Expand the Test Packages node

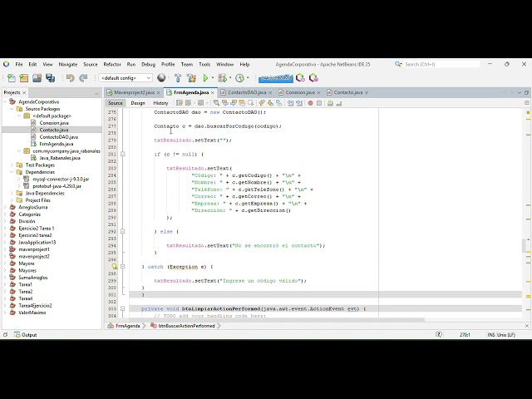coord(12,165)
